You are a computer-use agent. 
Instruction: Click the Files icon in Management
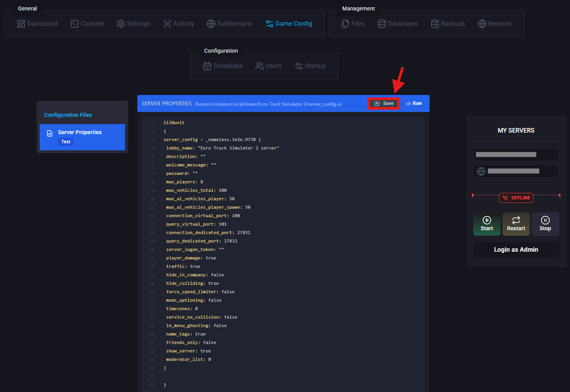coord(345,24)
